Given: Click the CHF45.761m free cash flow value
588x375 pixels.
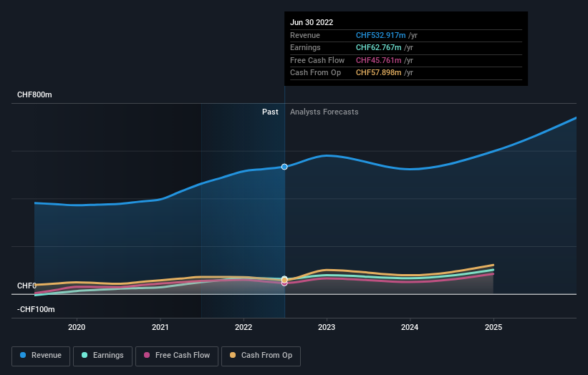Looking at the screenshot, I should 379,60.
